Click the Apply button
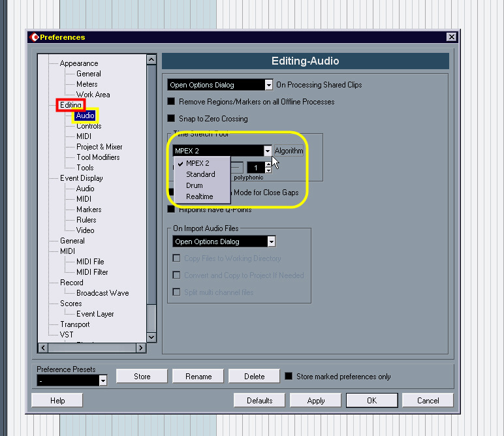 tap(315, 401)
